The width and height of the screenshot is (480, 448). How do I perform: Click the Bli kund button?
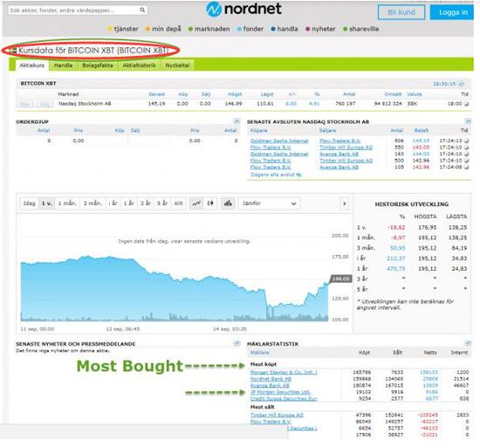click(x=401, y=12)
